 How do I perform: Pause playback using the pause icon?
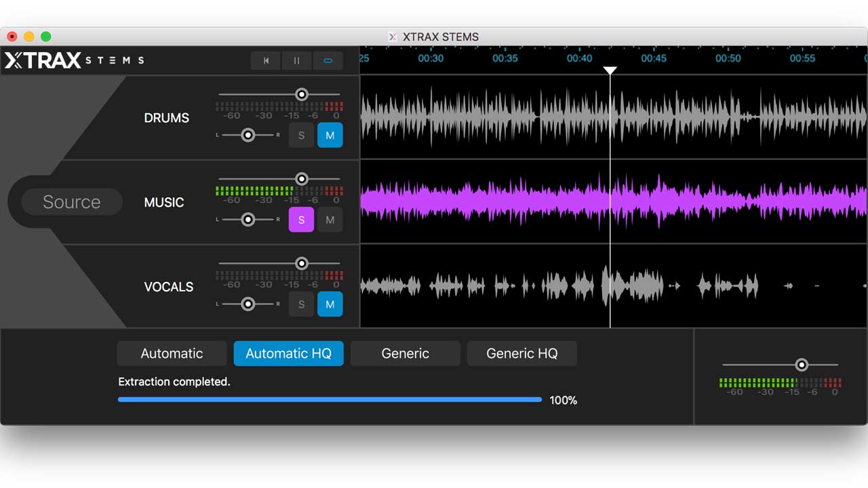(x=296, y=60)
